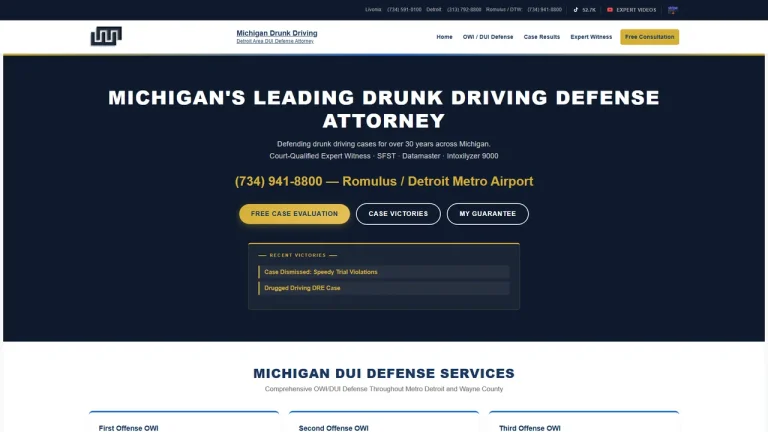
Task: Click the YouTube icon beside Expert Videos
Action: pyautogui.click(x=610, y=10)
